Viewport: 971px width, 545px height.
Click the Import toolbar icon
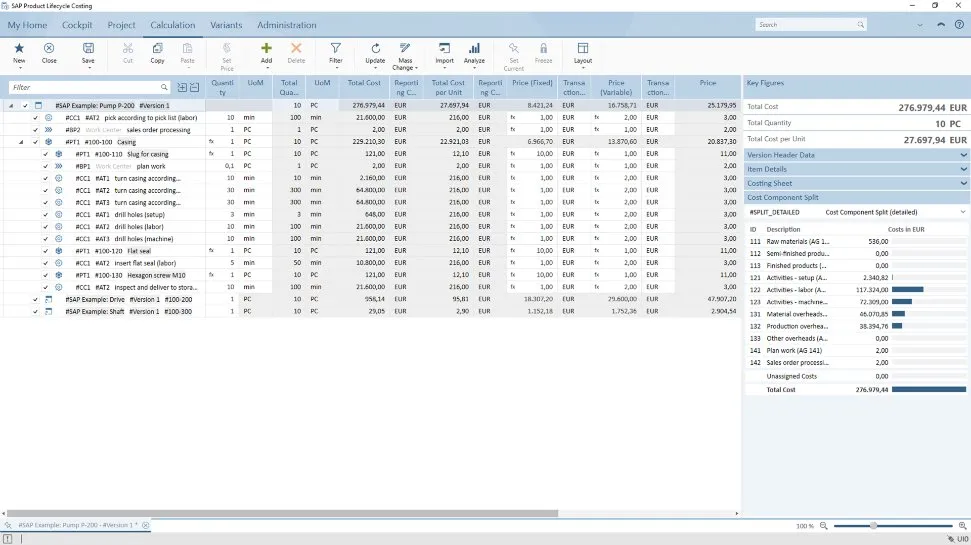tap(445, 48)
